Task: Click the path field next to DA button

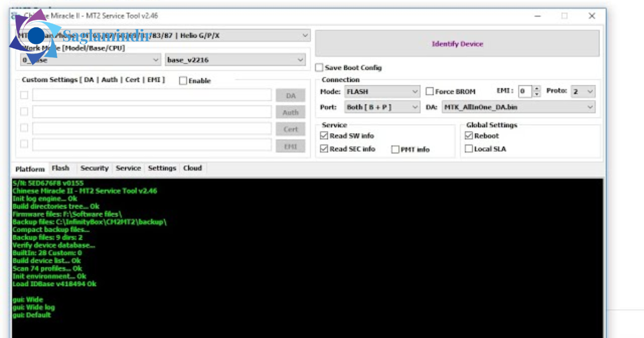Action: pos(152,95)
